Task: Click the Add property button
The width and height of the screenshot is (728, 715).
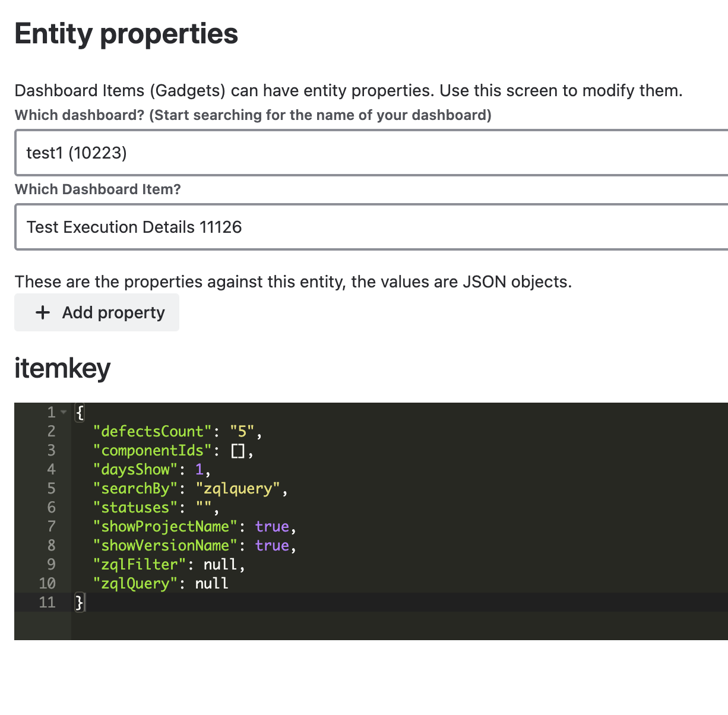Action: tap(96, 312)
